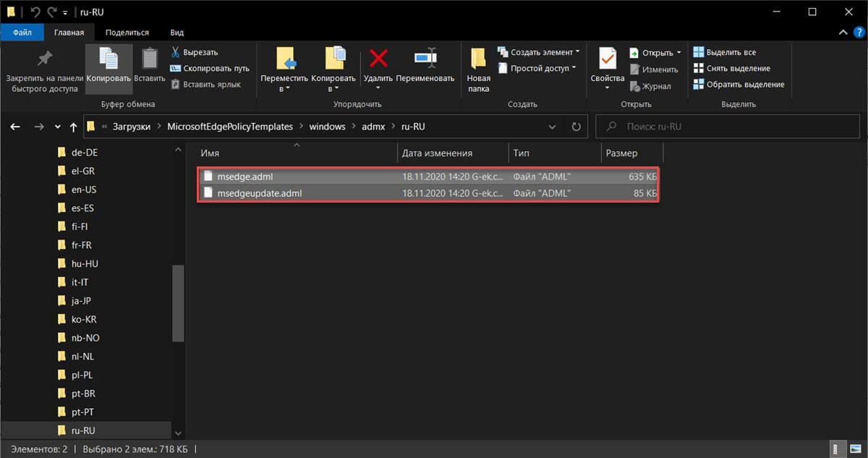Click windows breadcrumb in address bar
This screenshot has width=868, height=458.
[x=327, y=126]
